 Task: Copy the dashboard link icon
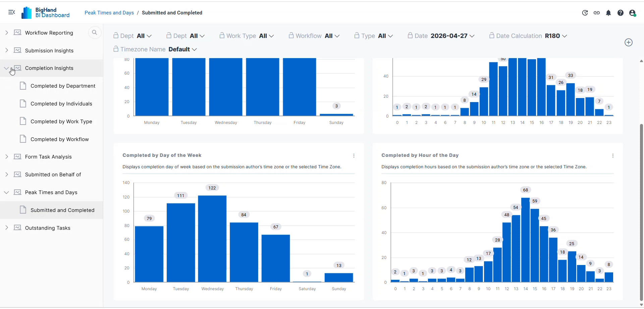[x=597, y=13]
